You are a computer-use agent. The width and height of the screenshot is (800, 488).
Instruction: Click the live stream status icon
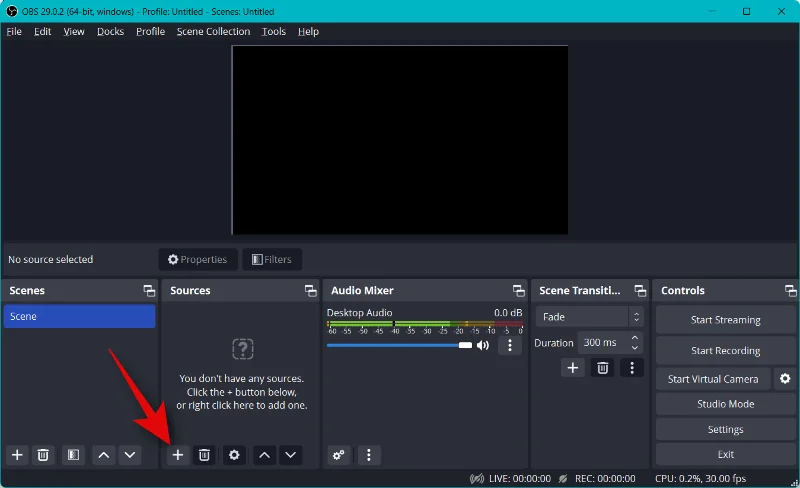[477, 478]
